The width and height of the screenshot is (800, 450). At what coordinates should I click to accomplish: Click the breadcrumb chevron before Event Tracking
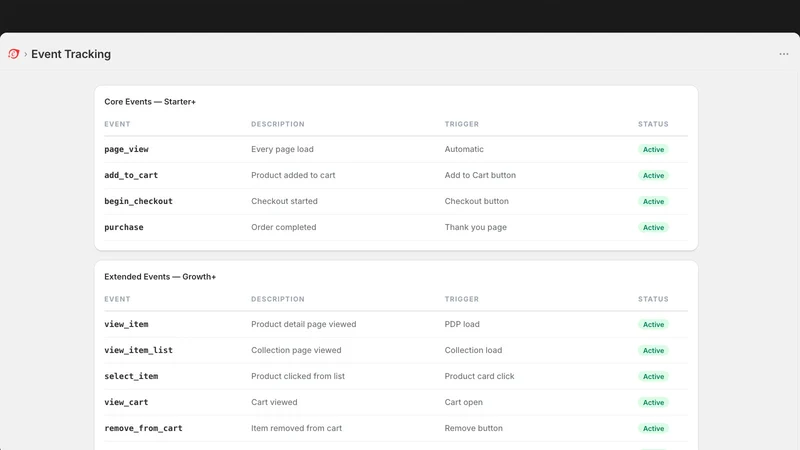coord(26,54)
